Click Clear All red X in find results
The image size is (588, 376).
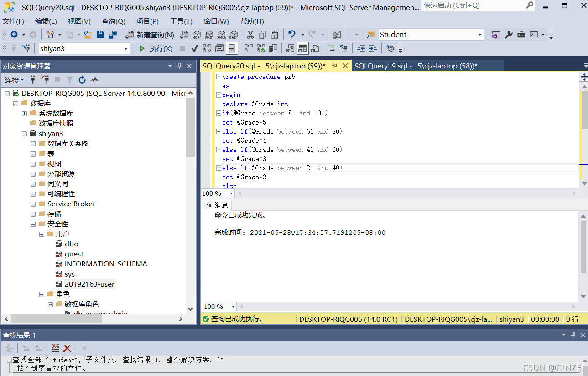(67, 348)
